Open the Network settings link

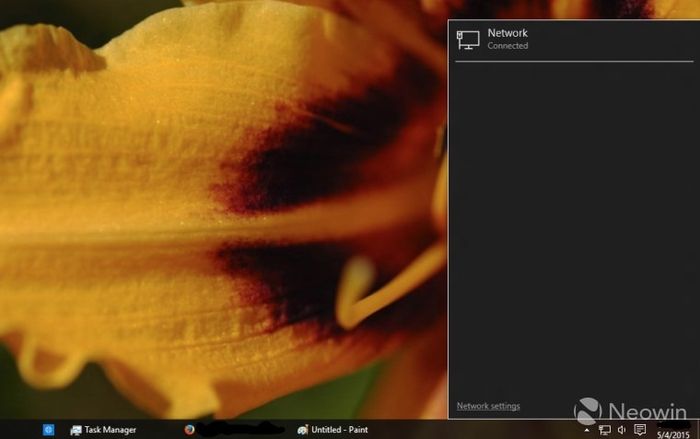(x=488, y=406)
